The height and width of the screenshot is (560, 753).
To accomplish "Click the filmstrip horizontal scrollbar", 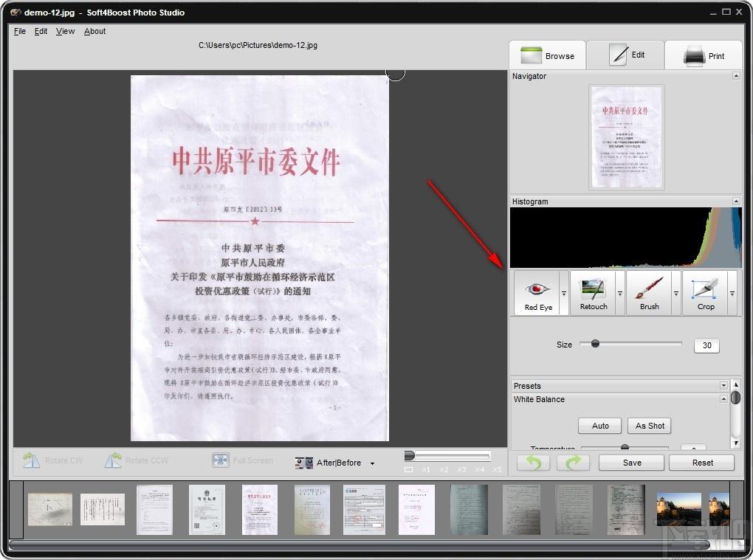I will (360, 545).
